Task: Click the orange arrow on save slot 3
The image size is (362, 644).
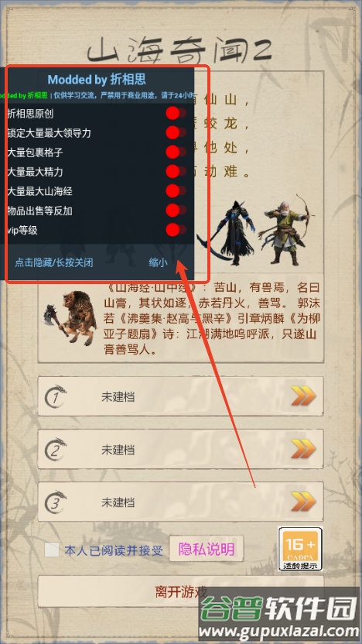Action: coord(303,501)
